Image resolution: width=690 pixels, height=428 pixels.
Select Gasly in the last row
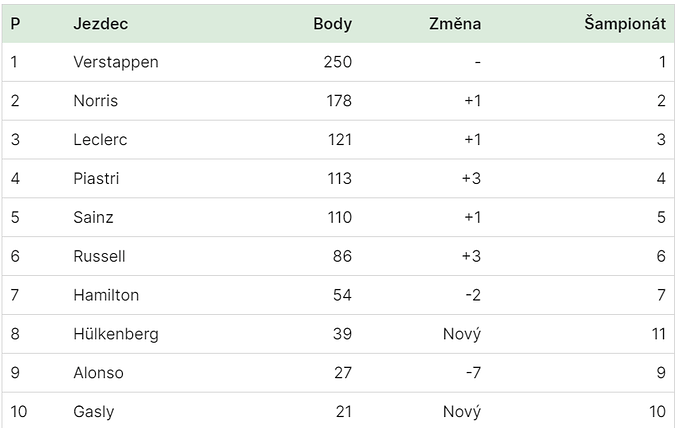click(x=94, y=412)
